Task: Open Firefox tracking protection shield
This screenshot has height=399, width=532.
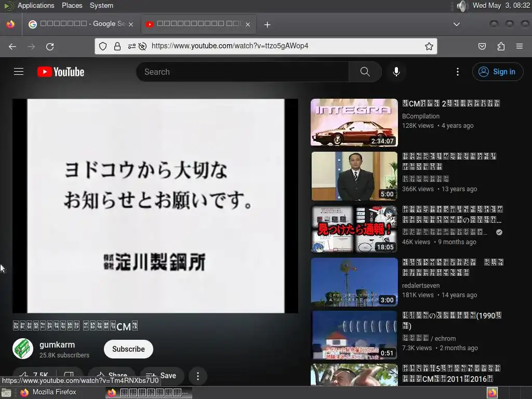Action: [x=103, y=46]
